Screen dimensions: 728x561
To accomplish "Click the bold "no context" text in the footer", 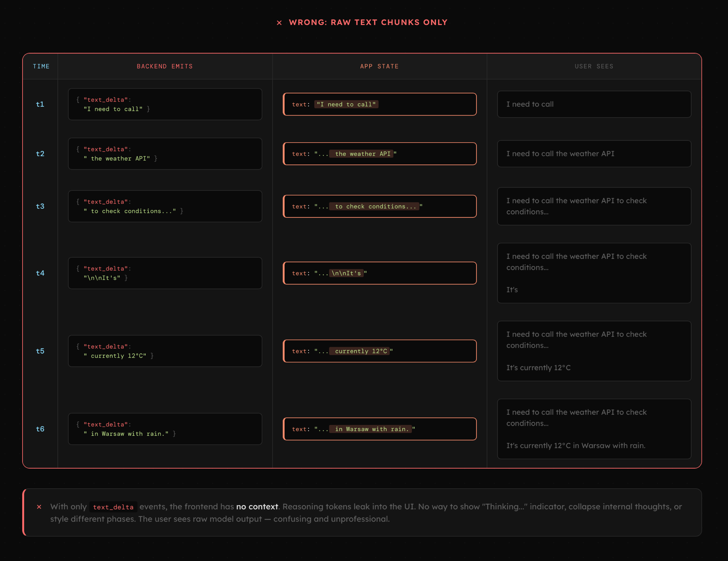I will [x=257, y=507].
